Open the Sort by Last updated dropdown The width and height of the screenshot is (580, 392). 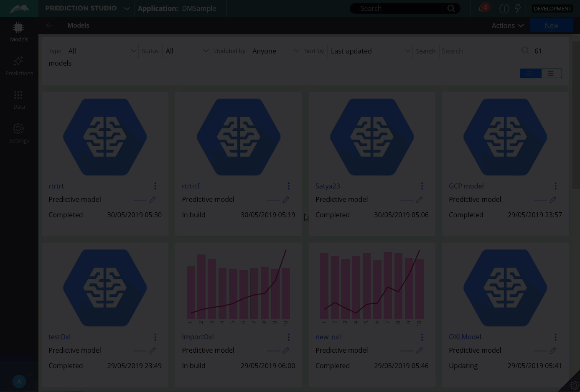[x=370, y=51]
